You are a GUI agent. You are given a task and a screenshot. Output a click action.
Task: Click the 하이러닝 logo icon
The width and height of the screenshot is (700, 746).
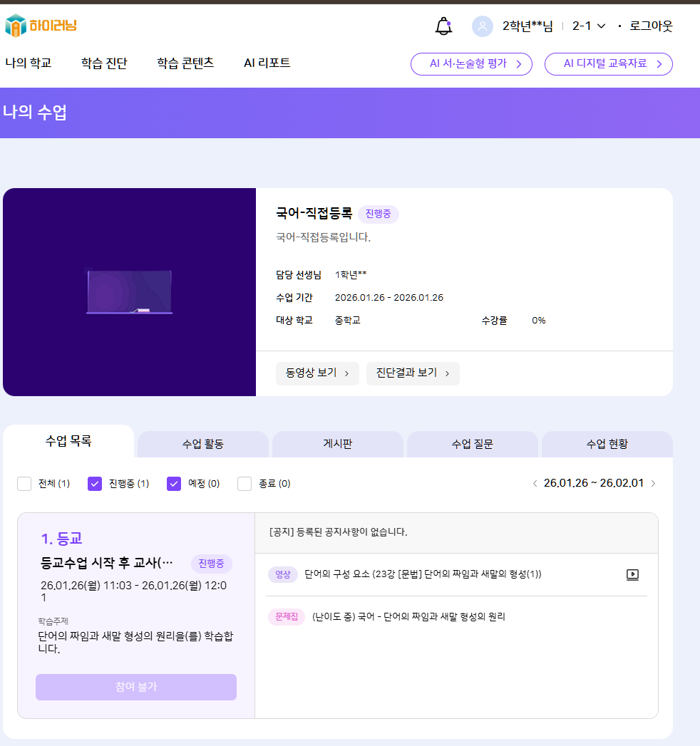(x=16, y=26)
